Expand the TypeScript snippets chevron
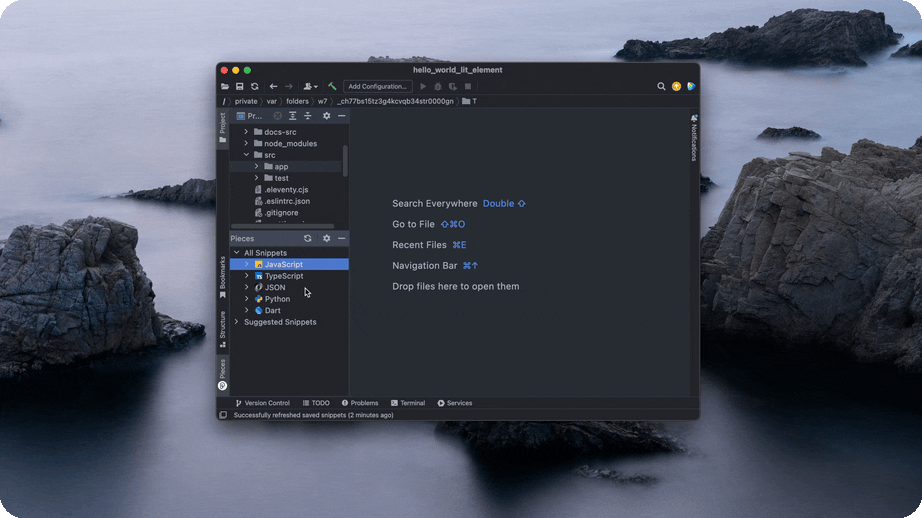The width and height of the screenshot is (922, 518). [x=246, y=276]
